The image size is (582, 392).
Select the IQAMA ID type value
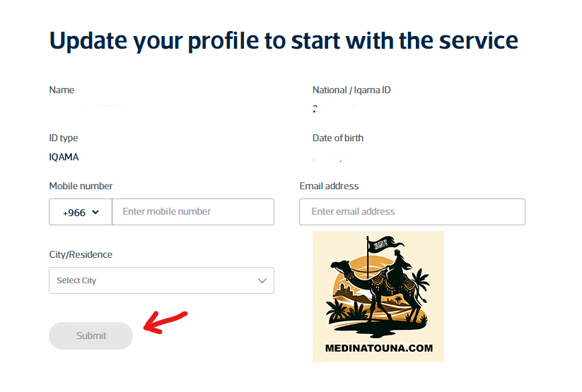click(64, 158)
